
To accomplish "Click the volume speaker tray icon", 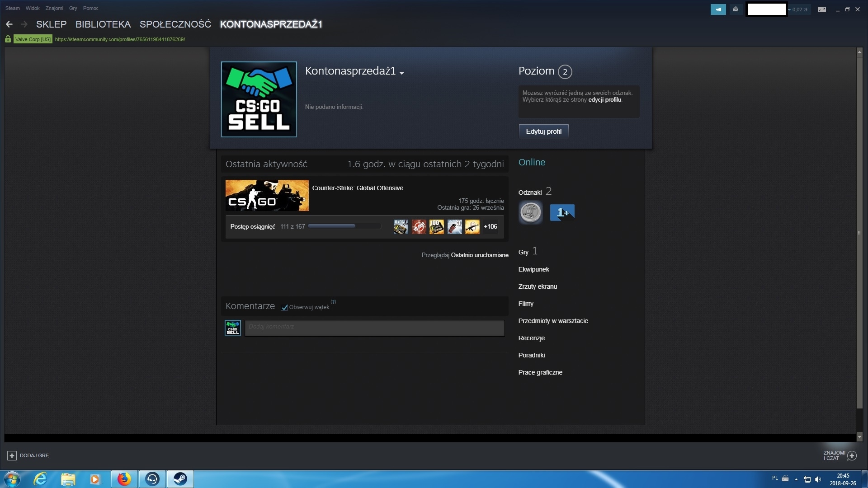I will point(818,479).
